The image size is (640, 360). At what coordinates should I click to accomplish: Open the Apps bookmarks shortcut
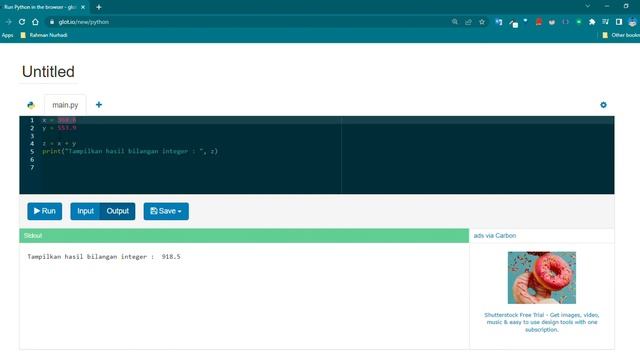pyautogui.click(x=7, y=35)
